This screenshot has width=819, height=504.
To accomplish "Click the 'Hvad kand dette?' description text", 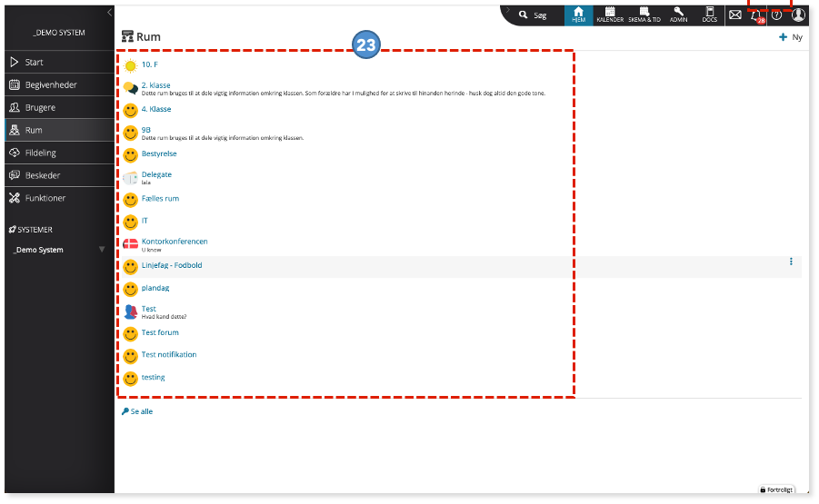I will click(x=164, y=317).
